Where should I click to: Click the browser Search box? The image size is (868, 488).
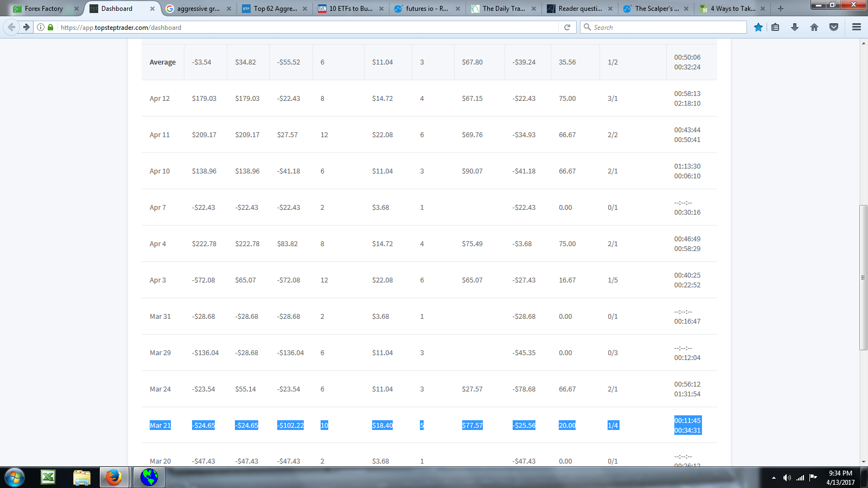[x=663, y=27]
